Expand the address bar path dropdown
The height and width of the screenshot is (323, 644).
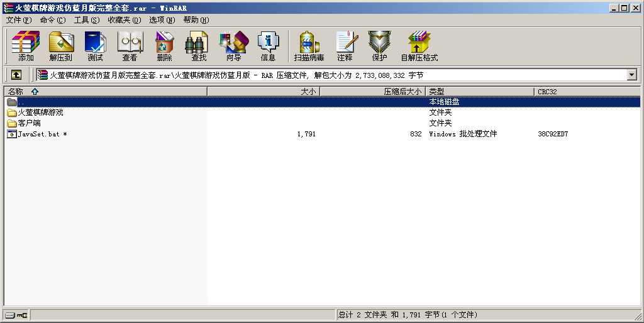pos(631,75)
